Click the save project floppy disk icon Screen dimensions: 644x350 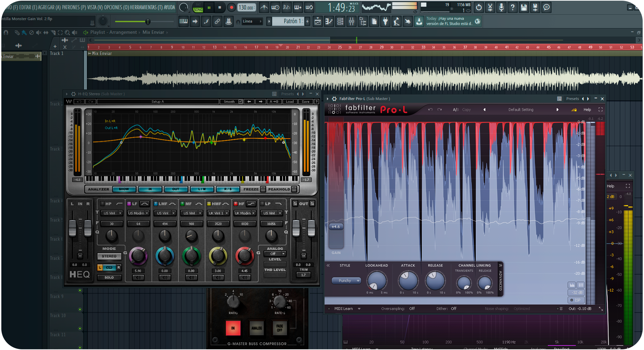(524, 7)
